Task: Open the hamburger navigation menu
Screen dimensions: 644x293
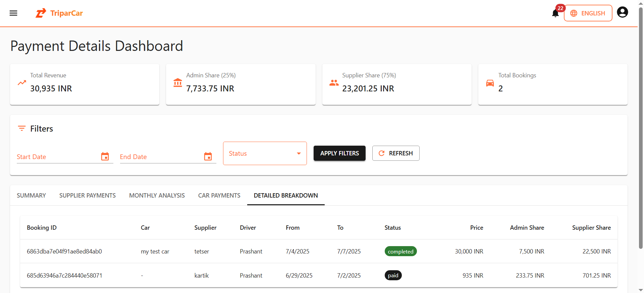Action: click(13, 13)
